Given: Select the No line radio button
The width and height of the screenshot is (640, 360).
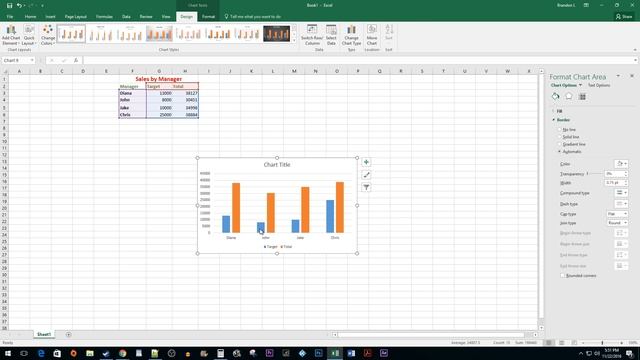Looking at the screenshot, I should point(560,130).
